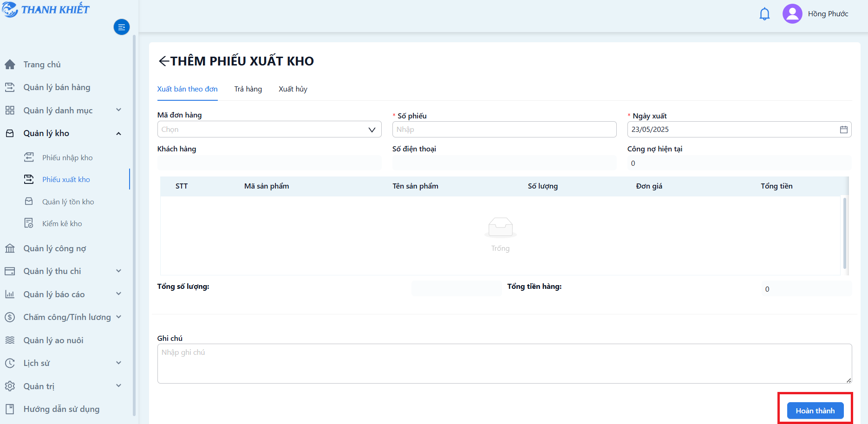Click Tổng tiền column header
This screenshot has width=868, height=424.
[777, 186]
